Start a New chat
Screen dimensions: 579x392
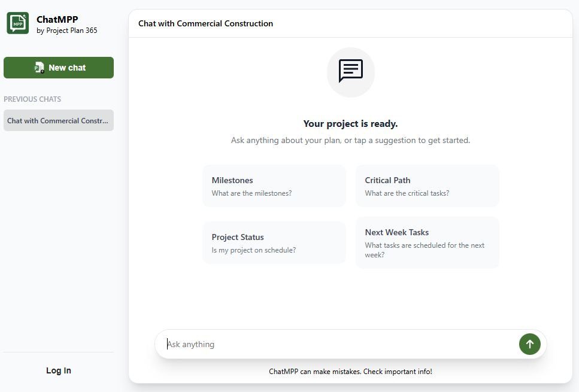pos(59,68)
